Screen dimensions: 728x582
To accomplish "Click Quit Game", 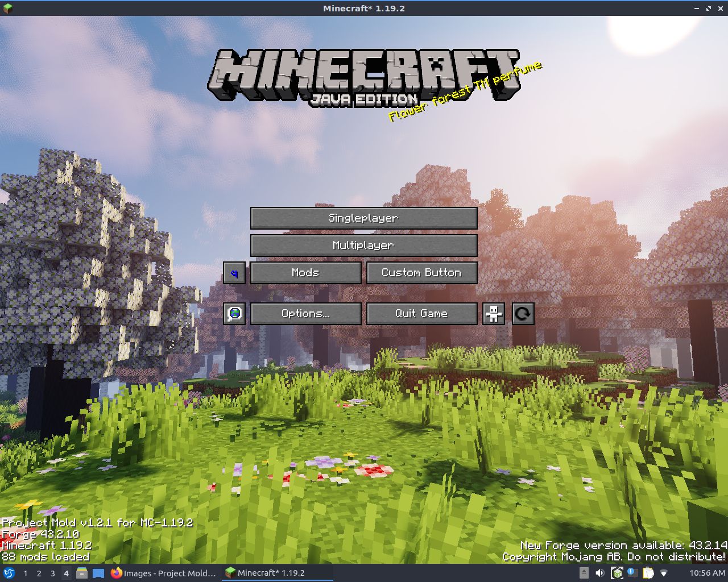I will (421, 313).
